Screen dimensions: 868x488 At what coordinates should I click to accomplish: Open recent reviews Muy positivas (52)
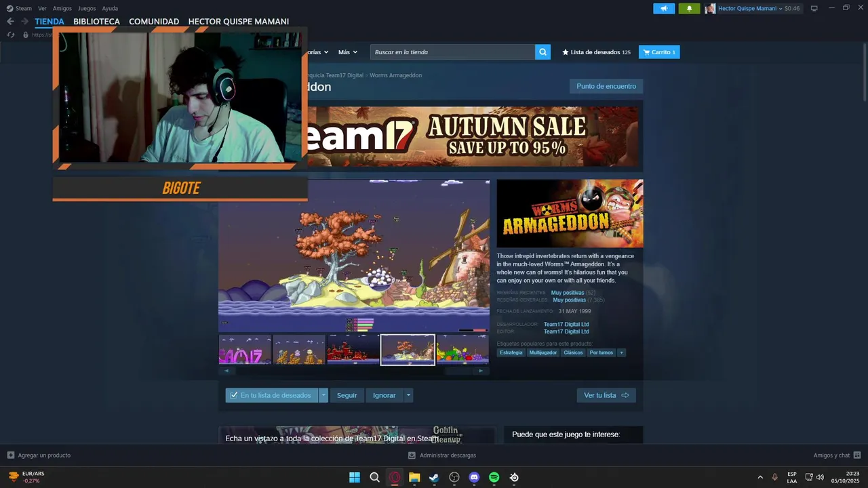coord(573,293)
